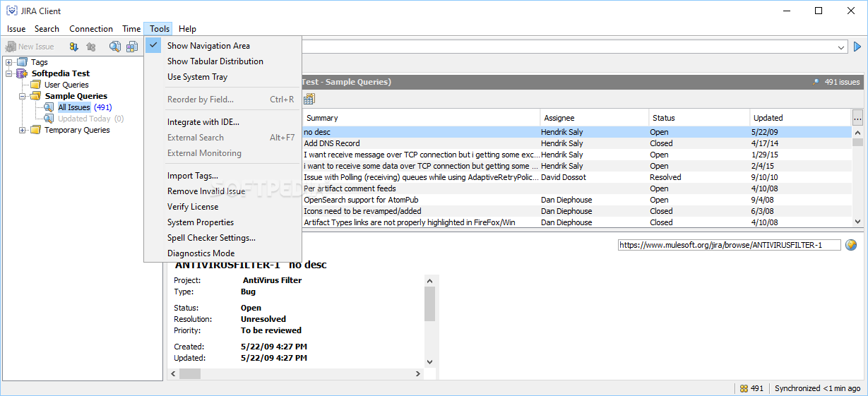Open Spell Checker Settings... menu entry
The width and height of the screenshot is (868, 396).
pos(223,238)
